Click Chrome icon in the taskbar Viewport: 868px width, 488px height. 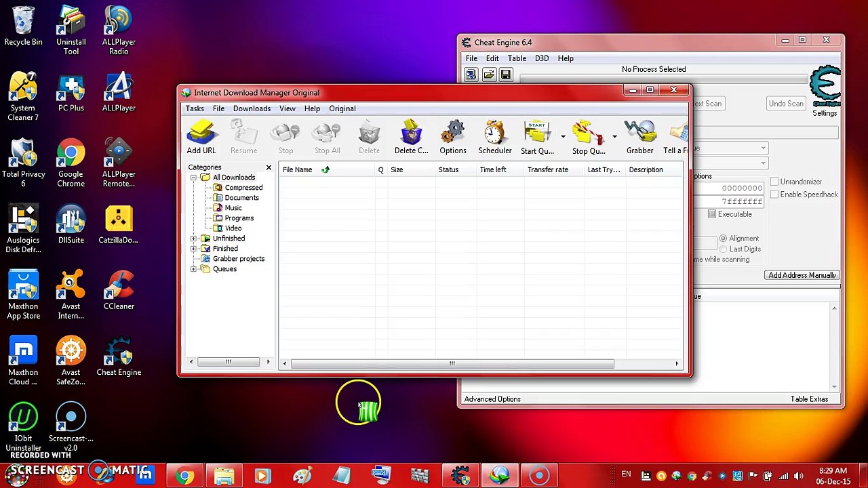184,476
